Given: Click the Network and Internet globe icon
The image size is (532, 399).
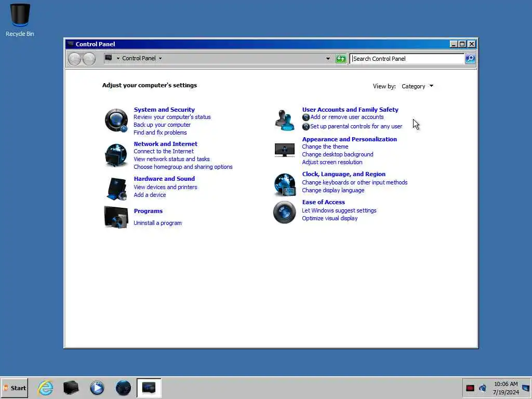Looking at the screenshot, I should 116,155.
